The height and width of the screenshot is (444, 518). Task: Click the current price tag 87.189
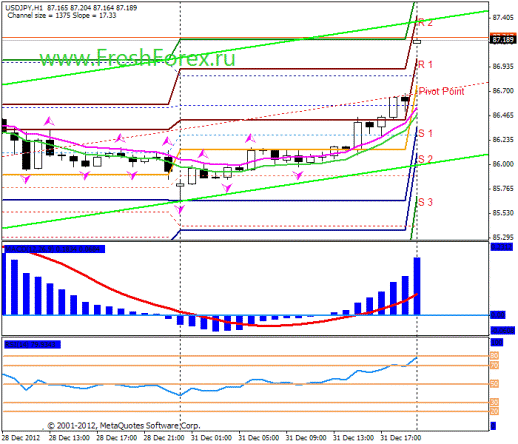click(503, 40)
